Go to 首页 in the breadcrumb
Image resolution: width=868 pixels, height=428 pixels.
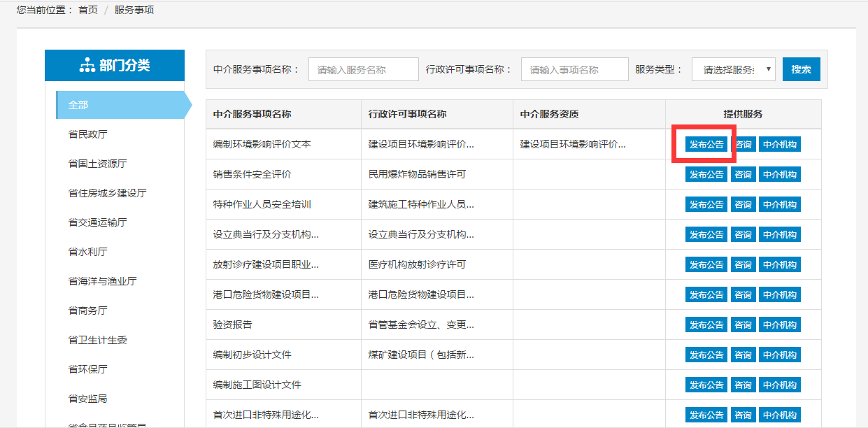(88, 10)
